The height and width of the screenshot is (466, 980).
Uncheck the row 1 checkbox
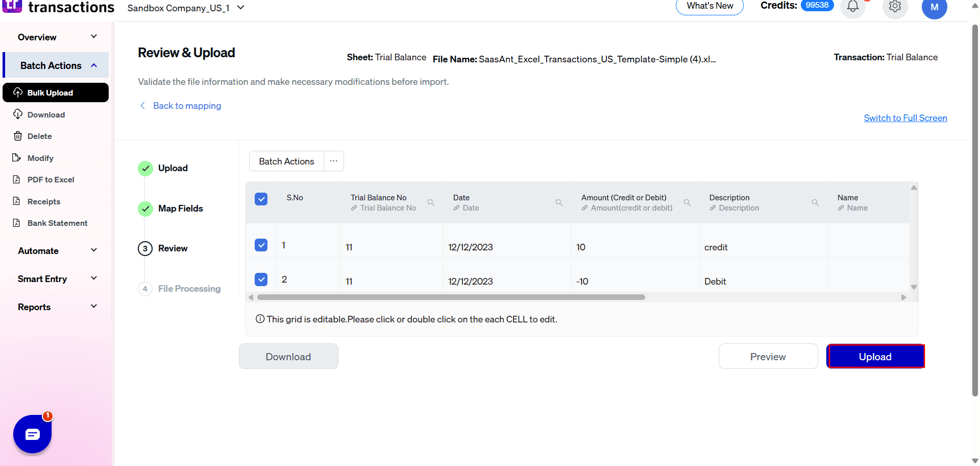coord(261,245)
